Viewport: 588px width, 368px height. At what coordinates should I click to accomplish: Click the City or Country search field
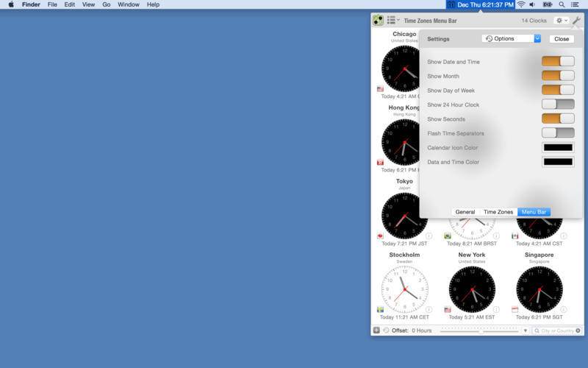point(557,330)
